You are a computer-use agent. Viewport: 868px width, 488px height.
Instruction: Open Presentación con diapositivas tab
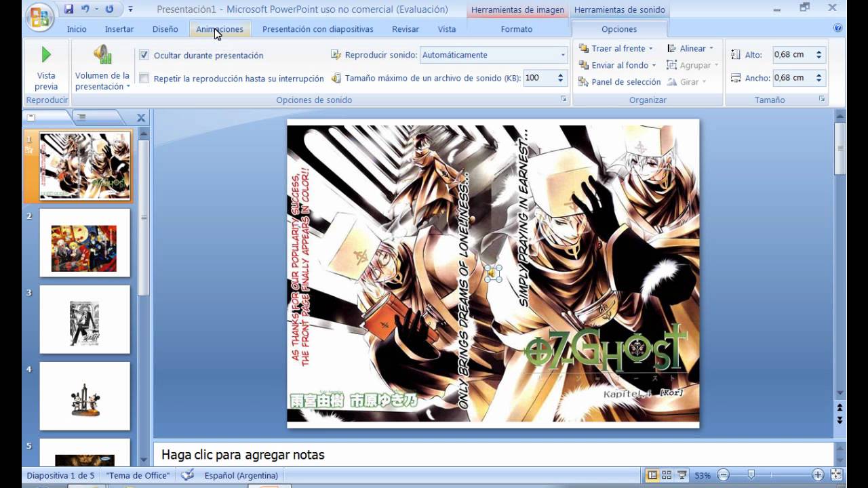(318, 29)
